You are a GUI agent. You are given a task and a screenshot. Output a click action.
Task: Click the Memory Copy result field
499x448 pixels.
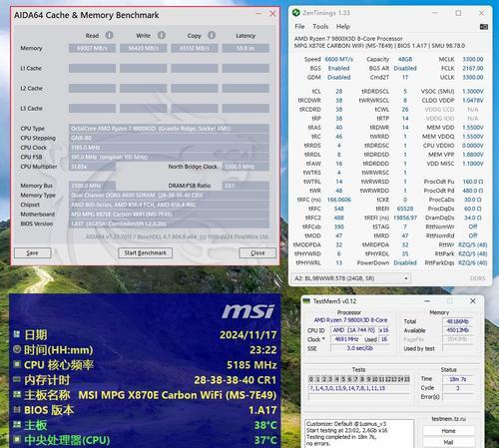point(195,48)
